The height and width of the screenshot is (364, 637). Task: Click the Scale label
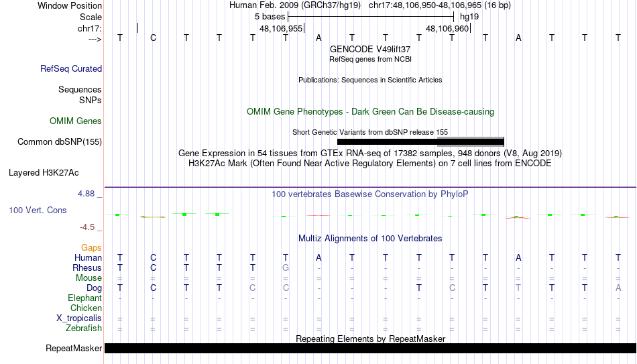tap(91, 17)
